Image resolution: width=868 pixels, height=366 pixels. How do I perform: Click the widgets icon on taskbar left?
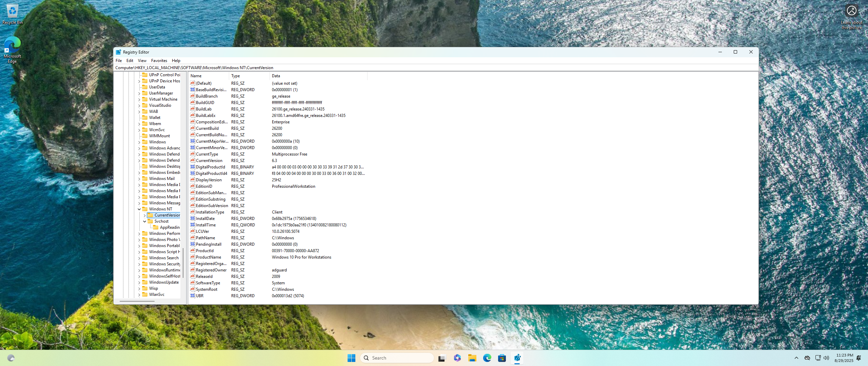11,358
